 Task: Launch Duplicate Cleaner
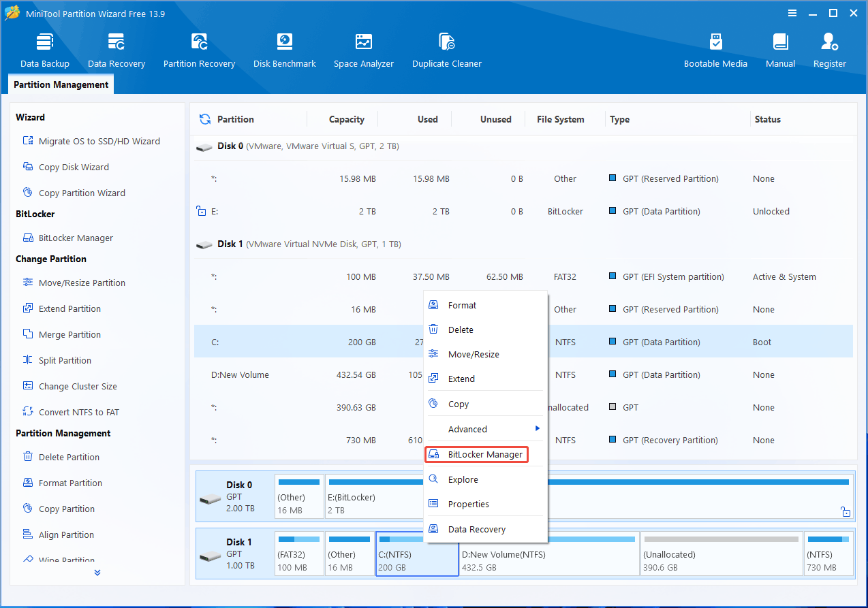[447, 50]
